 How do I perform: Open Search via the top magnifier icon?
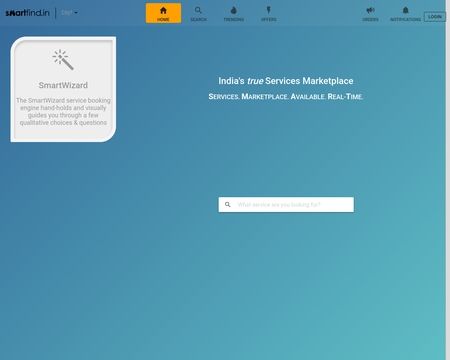click(x=198, y=10)
